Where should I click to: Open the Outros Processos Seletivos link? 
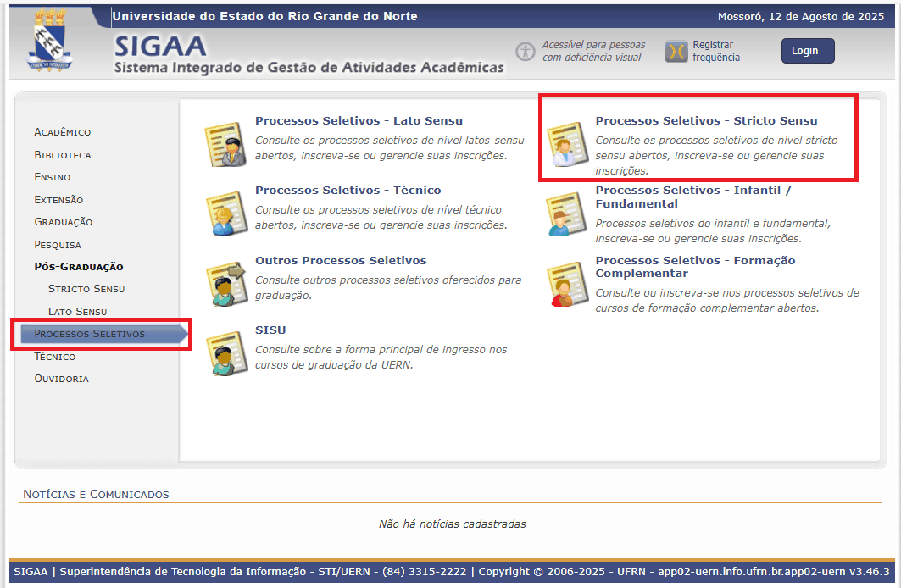point(341,261)
